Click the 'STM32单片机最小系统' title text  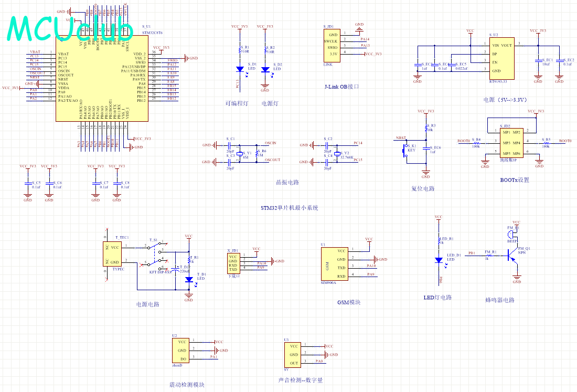pos(290,208)
